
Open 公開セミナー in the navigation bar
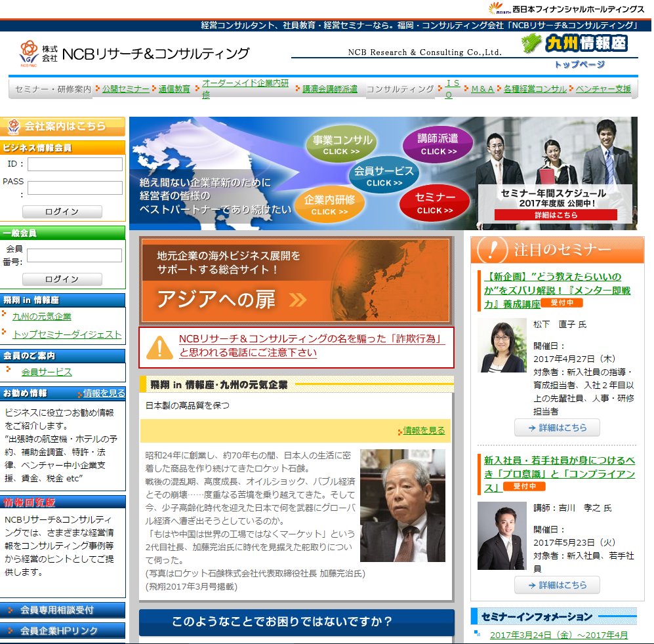[125, 89]
